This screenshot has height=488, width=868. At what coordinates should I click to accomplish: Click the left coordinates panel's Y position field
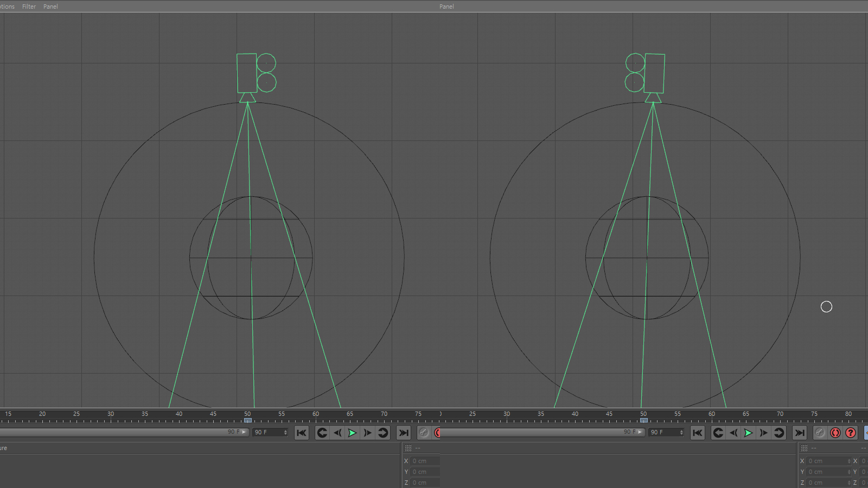(x=425, y=472)
